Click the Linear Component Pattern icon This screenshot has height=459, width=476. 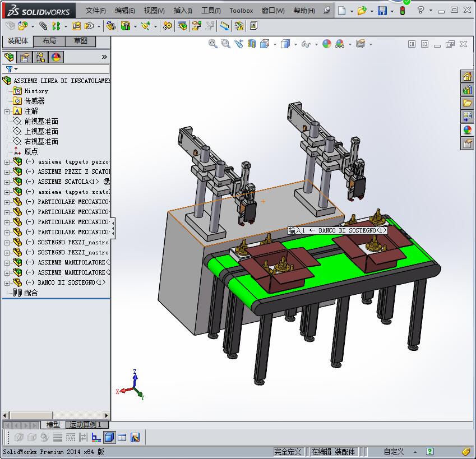click(x=56, y=26)
